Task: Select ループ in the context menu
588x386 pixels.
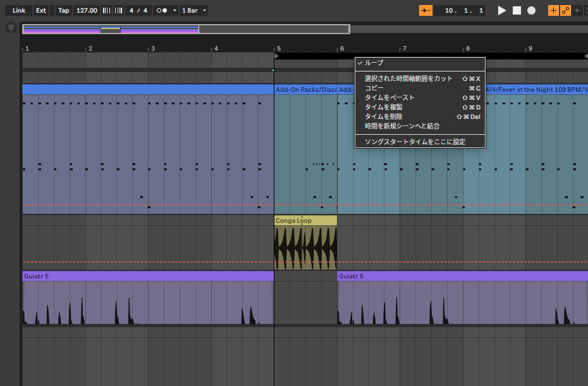Action: (x=374, y=63)
